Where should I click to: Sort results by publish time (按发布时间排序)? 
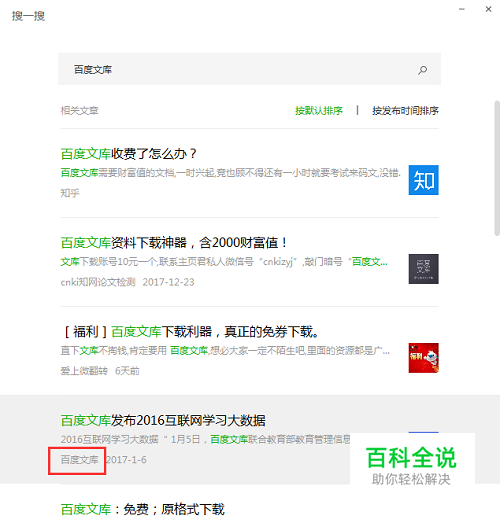point(405,110)
